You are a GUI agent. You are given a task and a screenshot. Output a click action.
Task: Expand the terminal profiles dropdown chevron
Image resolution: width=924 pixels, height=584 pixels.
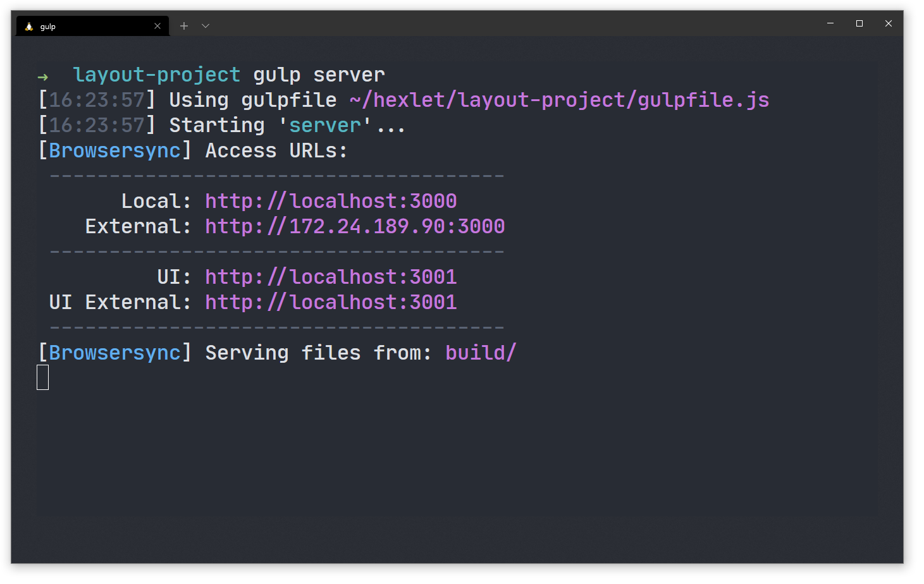coord(206,26)
